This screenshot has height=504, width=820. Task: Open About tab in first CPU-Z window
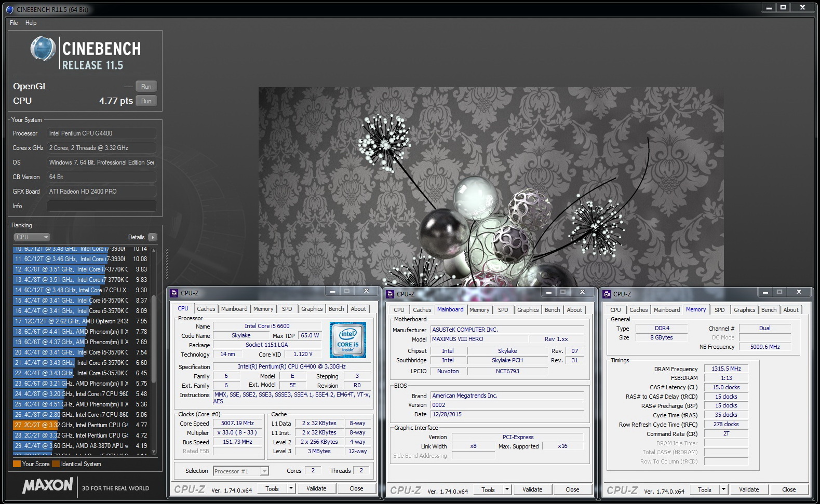tap(358, 309)
